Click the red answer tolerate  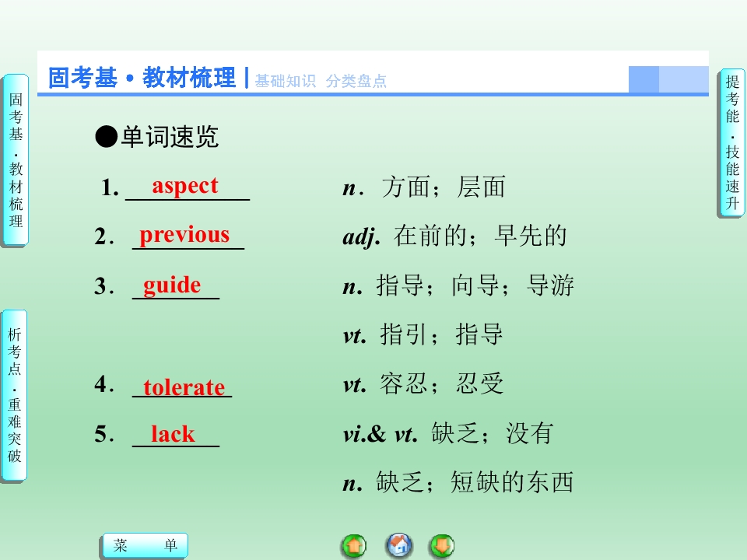(x=184, y=387)
